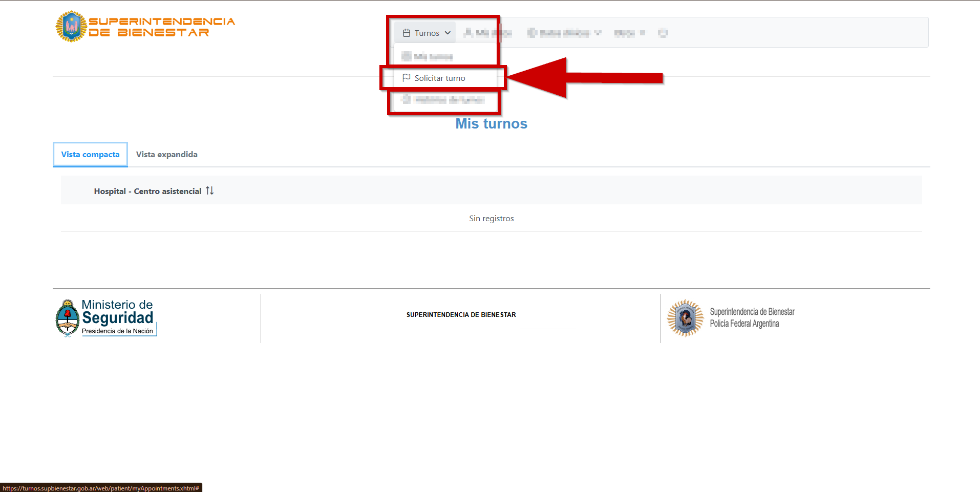The width and height of the screenshot is (980, 492).
Task: Collapse the Turnos dropdown chevron
Action: (x=448, y=33)
